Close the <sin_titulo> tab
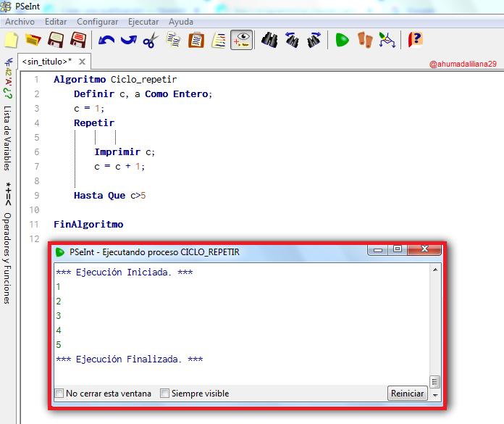Screen dimensions: 504x424 [83, 62]
